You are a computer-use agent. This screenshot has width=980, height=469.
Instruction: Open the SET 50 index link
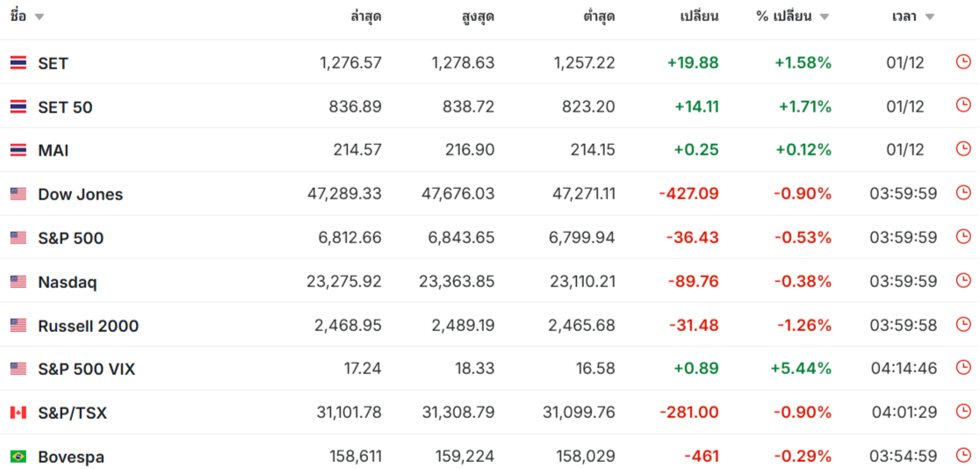click(x=65, y=107)
